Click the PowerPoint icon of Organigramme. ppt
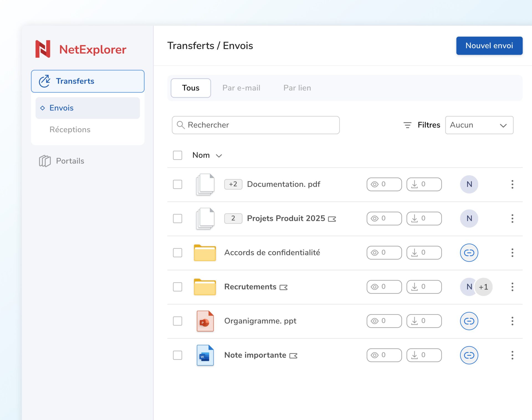 click(205, 321)
